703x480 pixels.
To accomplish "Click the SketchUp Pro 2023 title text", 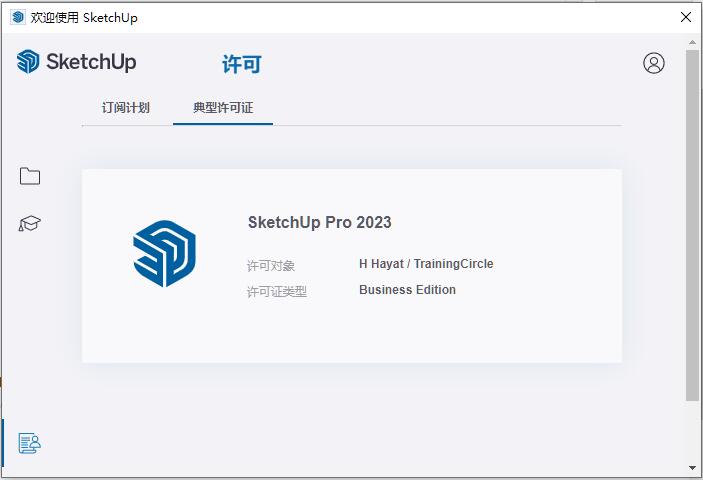I will (x=320, y=222).
